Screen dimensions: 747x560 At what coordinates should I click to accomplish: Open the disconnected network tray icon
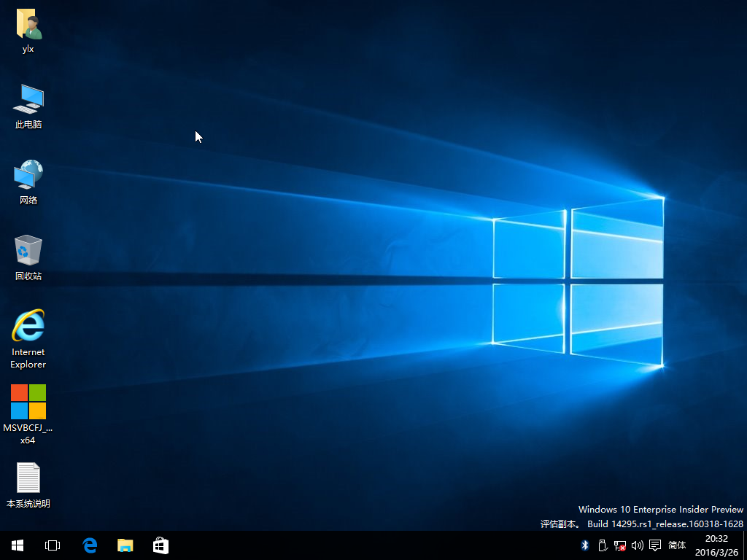[620, 545]
